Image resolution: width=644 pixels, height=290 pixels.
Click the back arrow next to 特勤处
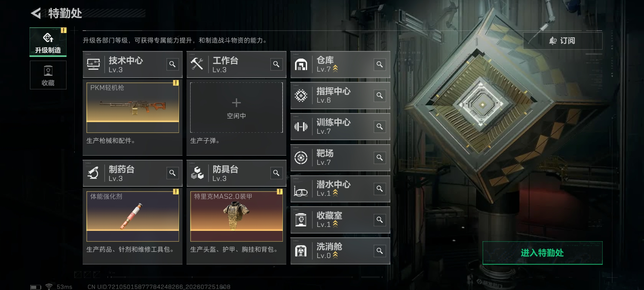coord(36,13)
